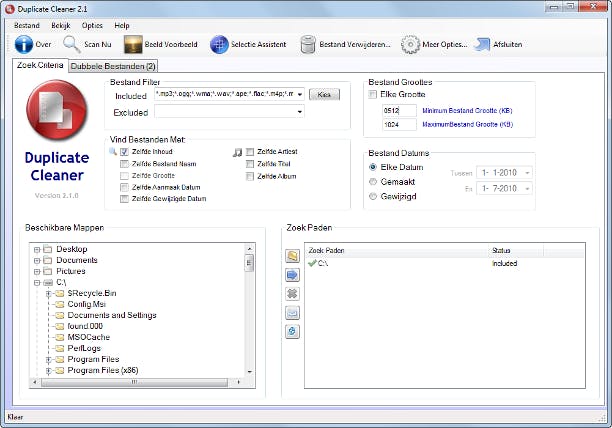Click the Afsluiten exit arrow icon
The image size is (612, 428).
[482, 44]
